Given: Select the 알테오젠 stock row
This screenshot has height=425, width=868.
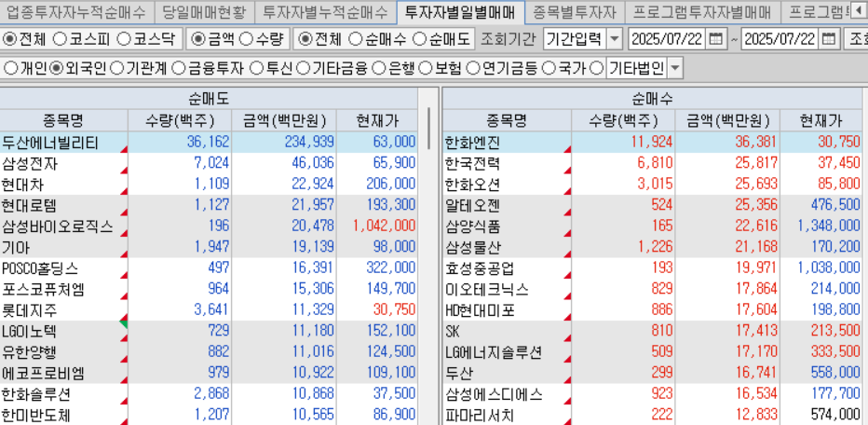Looking at the screenshot, I should pos(652,206).
